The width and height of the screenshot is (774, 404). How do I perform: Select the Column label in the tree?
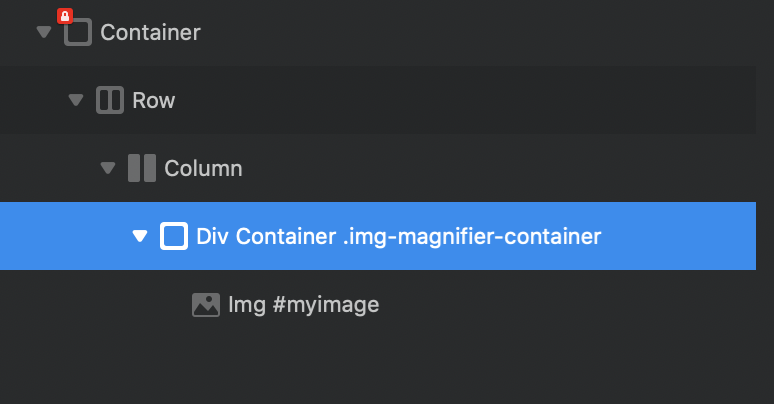click(203, 168)
